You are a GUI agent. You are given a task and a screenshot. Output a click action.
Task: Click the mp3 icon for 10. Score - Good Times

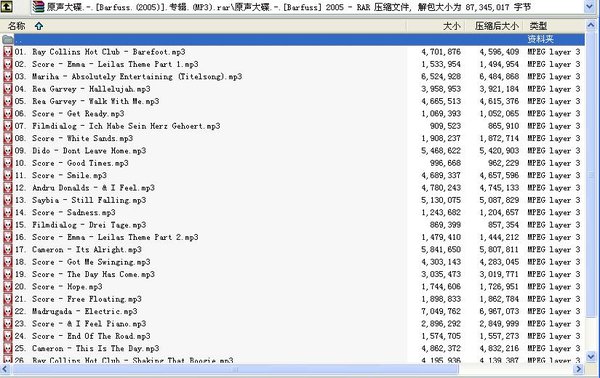(8, 163)
